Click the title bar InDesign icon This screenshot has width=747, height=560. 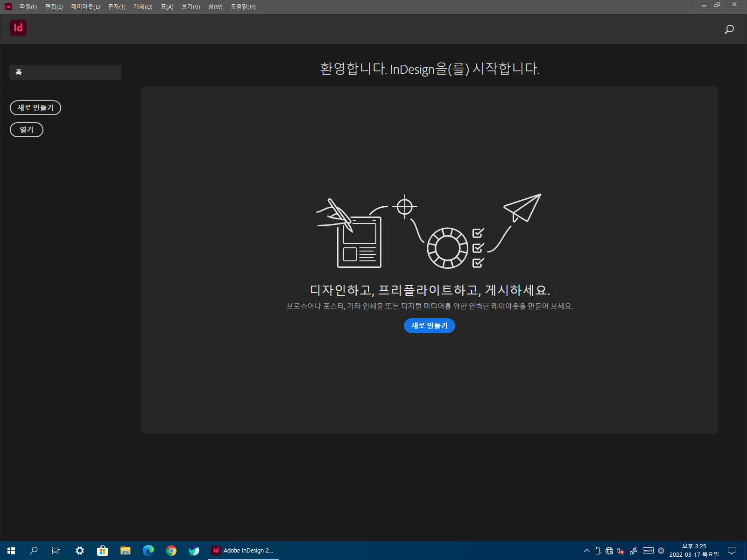tap(8, 7)
